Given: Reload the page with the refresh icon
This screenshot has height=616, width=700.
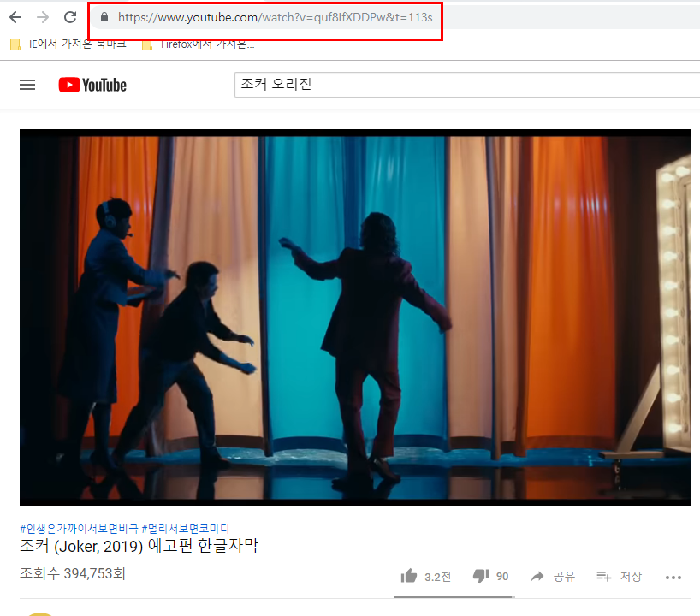Looking at the screenshot, I should click(x=70, y=17).
